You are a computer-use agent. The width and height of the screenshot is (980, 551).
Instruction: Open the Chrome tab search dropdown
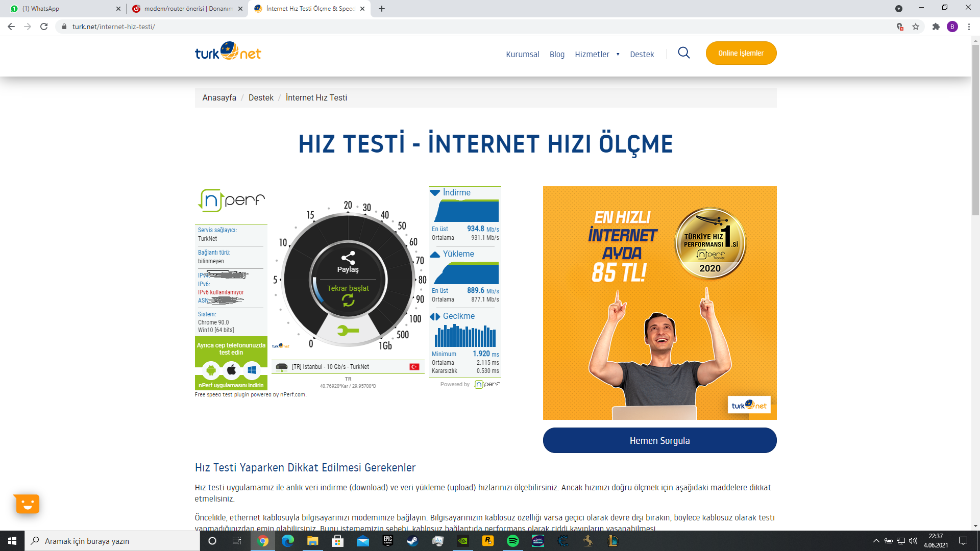[x=899, y=9]
